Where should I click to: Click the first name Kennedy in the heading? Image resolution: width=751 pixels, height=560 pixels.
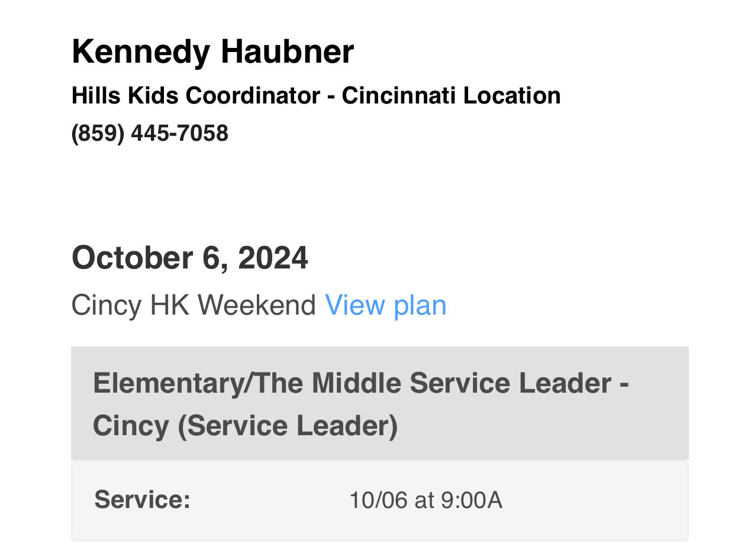tap(140, 51)
